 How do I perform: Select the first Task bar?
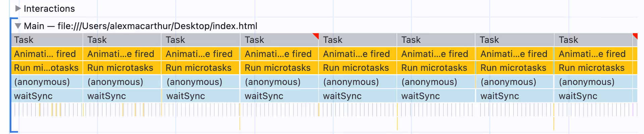[x=47, y=40]
